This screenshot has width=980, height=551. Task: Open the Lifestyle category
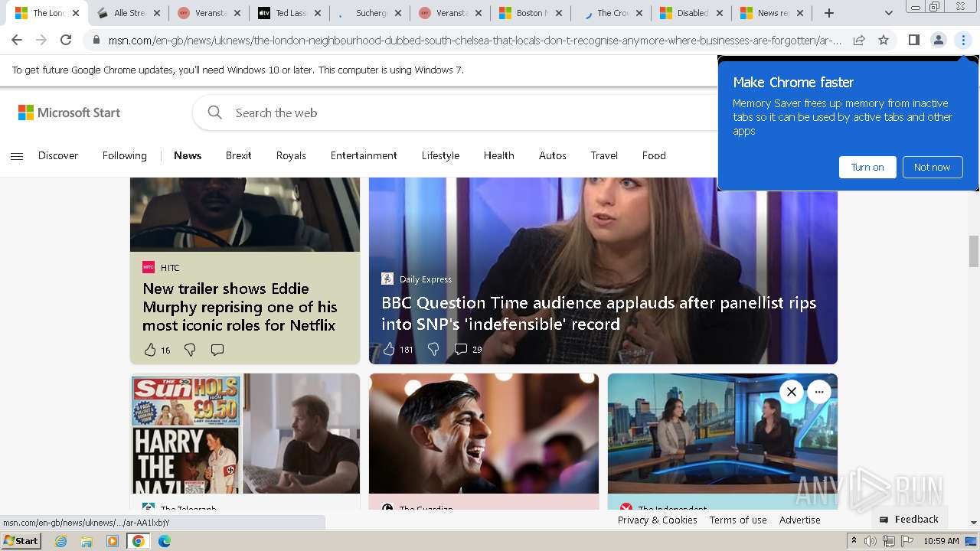(440, 155)
